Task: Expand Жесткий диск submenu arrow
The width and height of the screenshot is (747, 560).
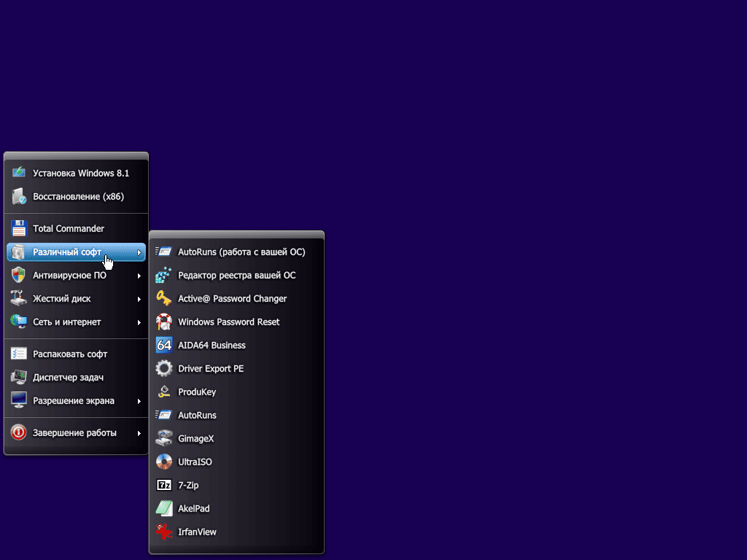Action: pos(139,299)
